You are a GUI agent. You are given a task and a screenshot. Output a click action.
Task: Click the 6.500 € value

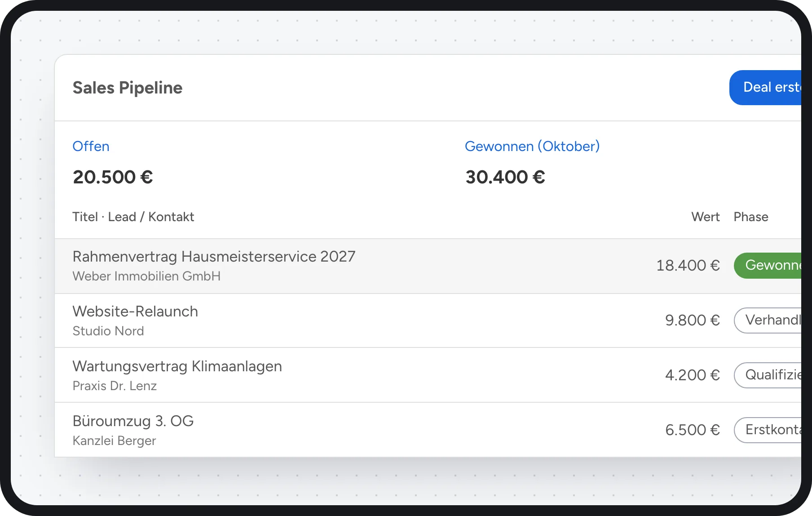(693, 430)
